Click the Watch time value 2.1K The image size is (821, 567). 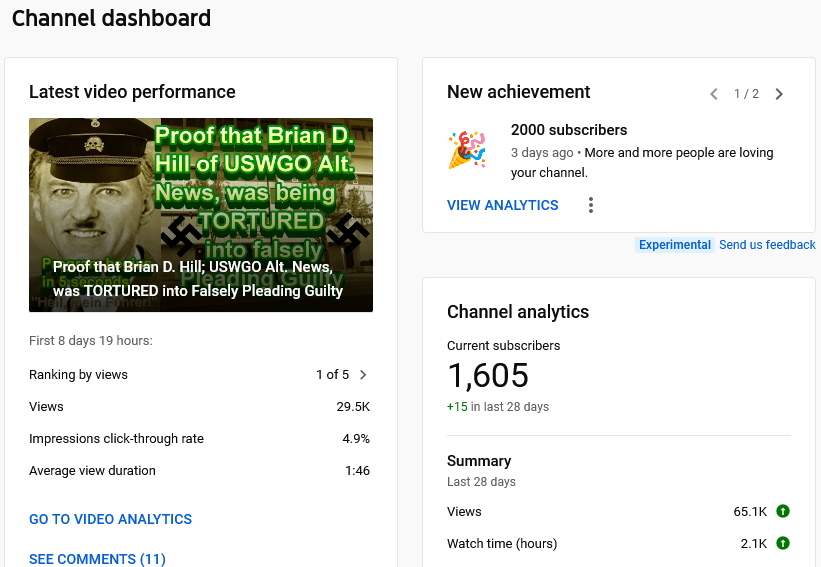tap(753, 543)
